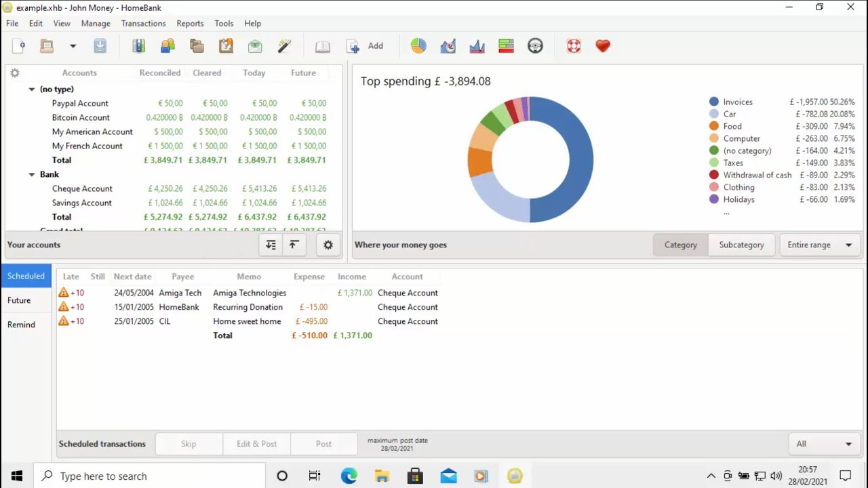Show all transactions via the book icon
This screenshot has width=868, height=488.
pyautogui.click(x=323, y=46)
